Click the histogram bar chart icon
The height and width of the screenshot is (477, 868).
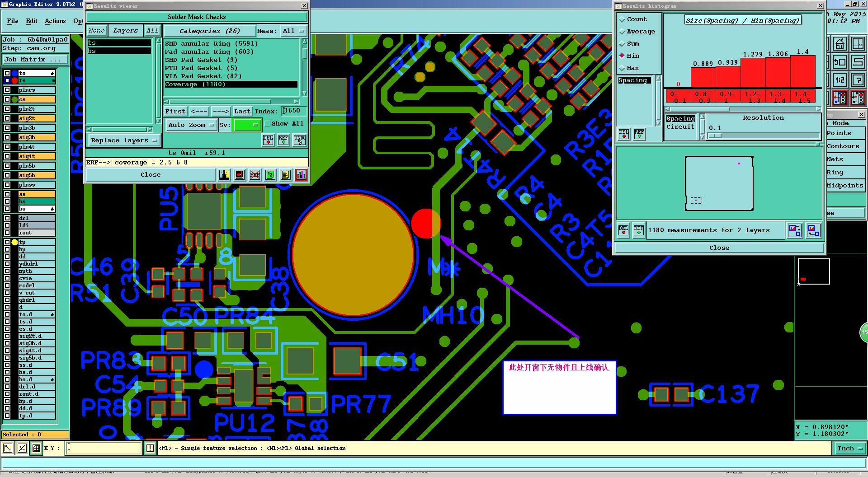click(x=301, y=175)
